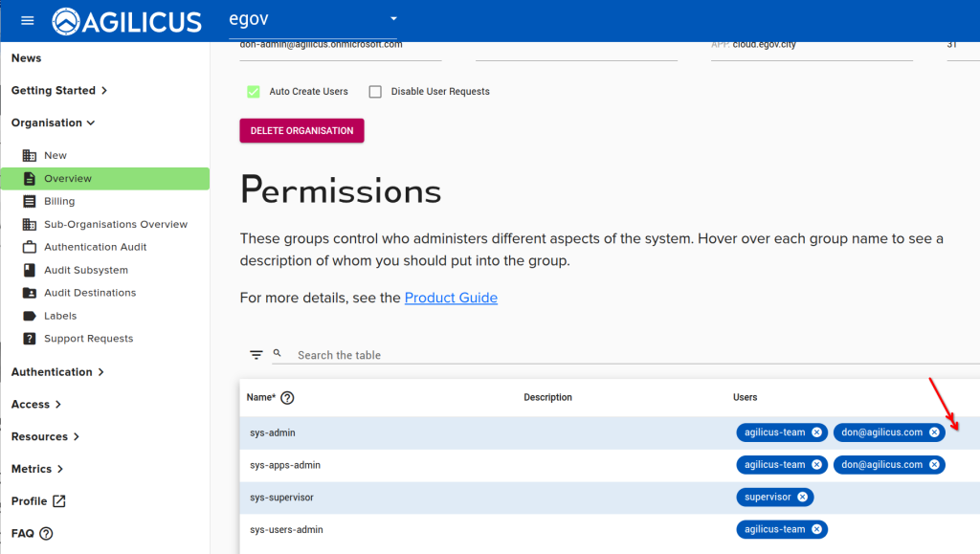Viewport: 980px width, 554px height.
Task: Open the Product Guide link
Action: tap(450, 298)
